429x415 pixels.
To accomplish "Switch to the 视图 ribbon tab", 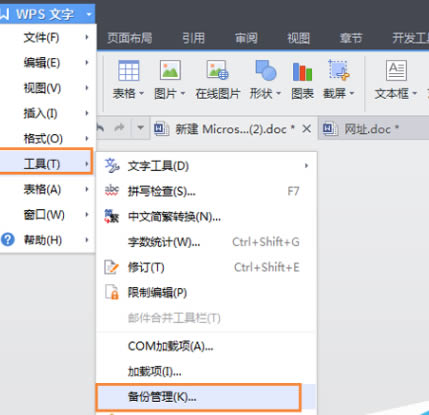I will (299, 38).
